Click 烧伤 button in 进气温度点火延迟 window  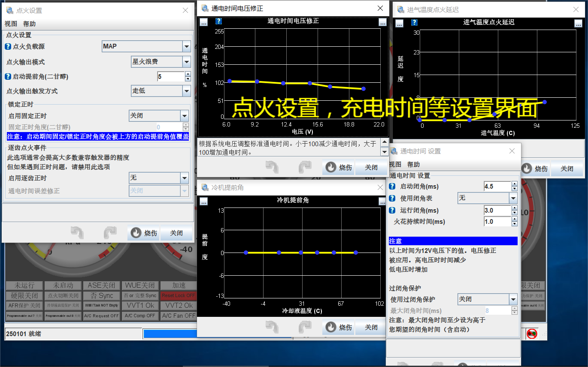[x=535, y=169]
